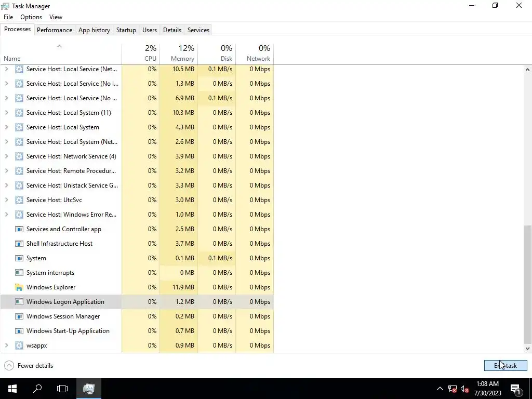
Task: Click the muted speaker tray icon
Action: point(465,389)
